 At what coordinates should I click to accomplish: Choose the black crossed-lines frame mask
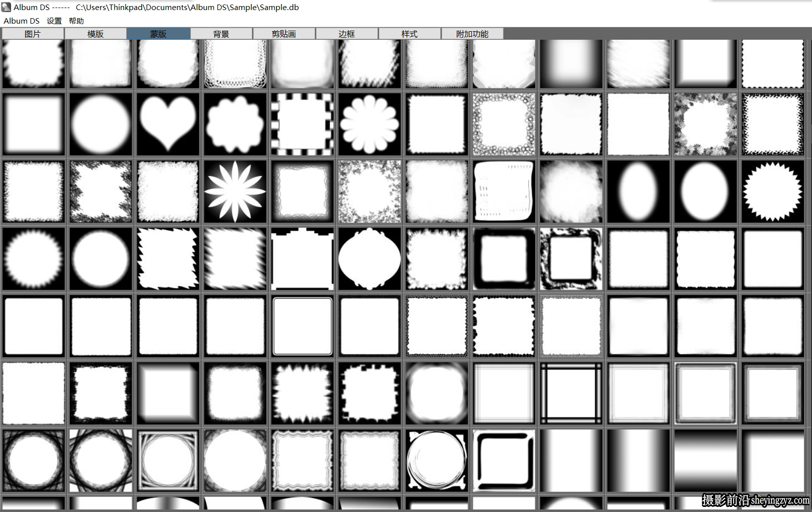tap(571, 394)
